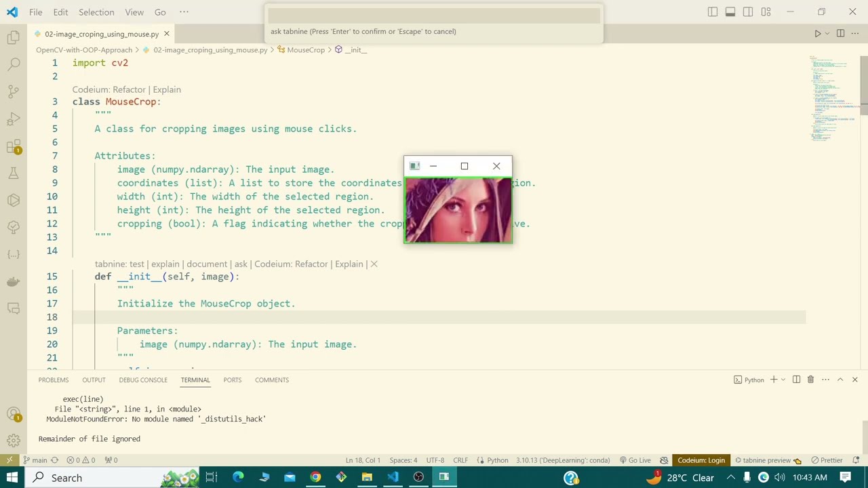Switch to the DEBUG CONSOLE tab
Screen dimensions: 868x488
143,380
